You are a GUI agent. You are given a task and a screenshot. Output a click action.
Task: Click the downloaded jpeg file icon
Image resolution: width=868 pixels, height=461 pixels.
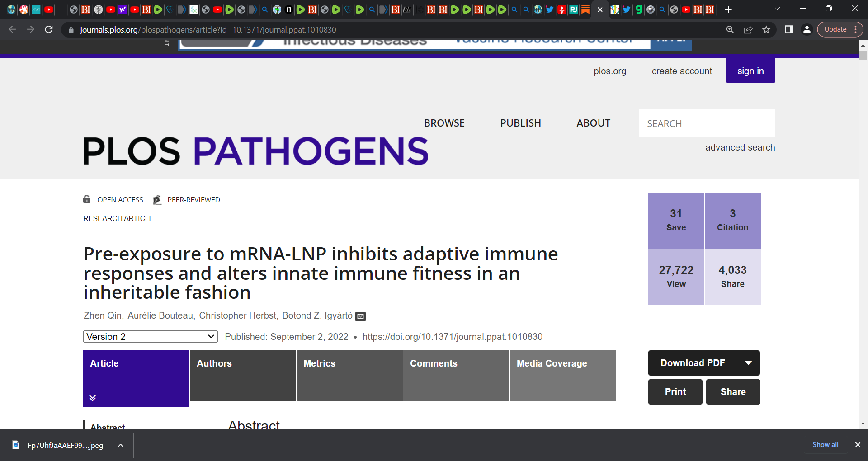tap(16, 445)
